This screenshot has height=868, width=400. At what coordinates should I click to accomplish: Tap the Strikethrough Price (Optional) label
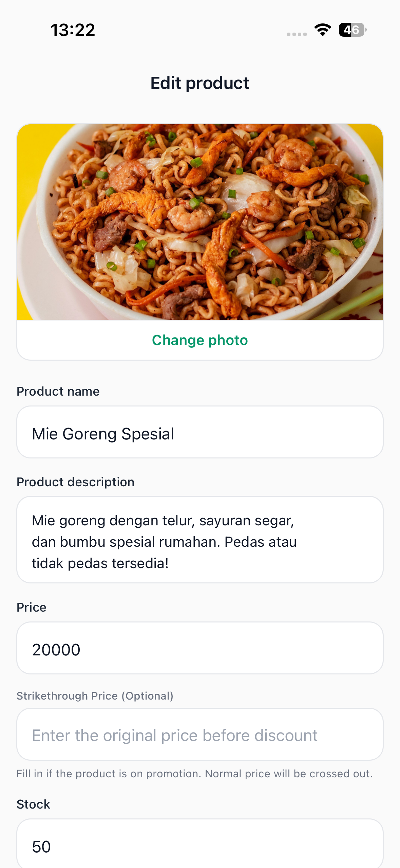95,696
